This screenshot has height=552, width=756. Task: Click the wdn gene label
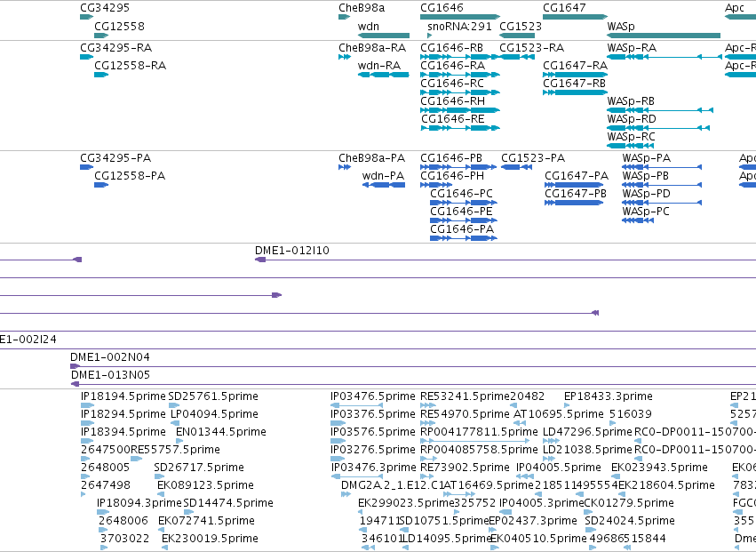tap(369, 26)
